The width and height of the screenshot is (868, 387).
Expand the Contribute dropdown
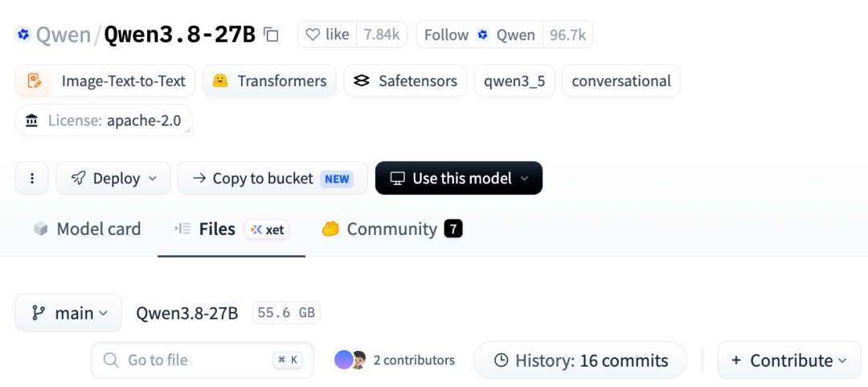click(x=789, y=360)
